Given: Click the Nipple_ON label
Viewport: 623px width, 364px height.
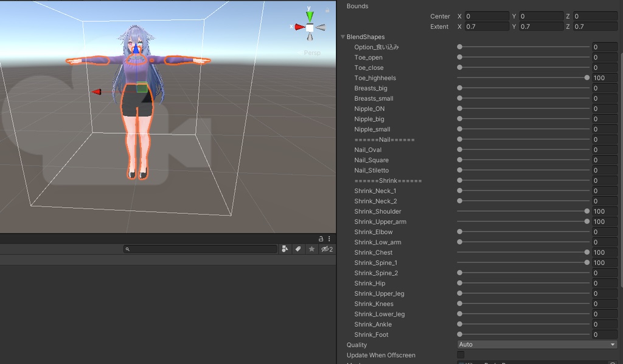Looking at the screenshot, I should click(369, 109).
